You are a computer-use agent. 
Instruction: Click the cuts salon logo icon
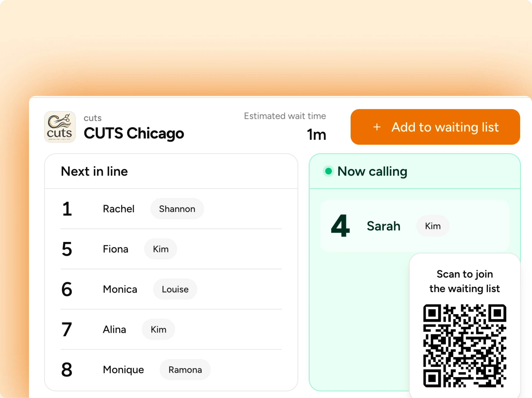coord(60,126)
